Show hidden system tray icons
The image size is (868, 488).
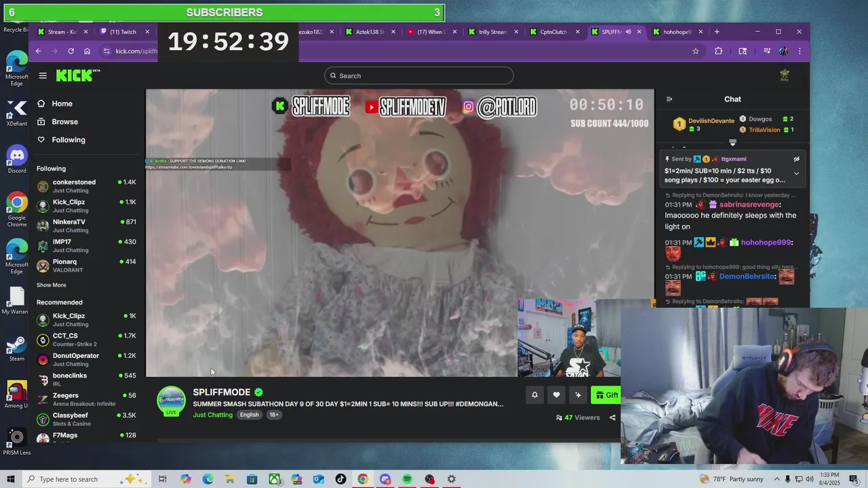coord(777,479)
